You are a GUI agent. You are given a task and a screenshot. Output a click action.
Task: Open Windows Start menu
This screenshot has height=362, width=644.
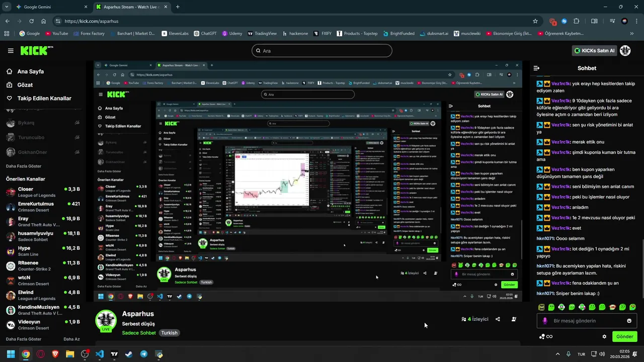click(11, 354)
